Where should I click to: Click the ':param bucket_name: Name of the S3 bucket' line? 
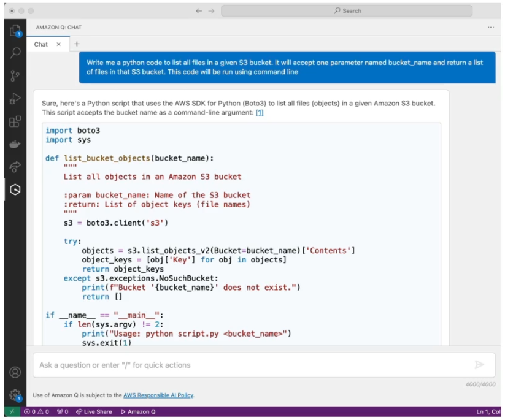pos(157,195)
